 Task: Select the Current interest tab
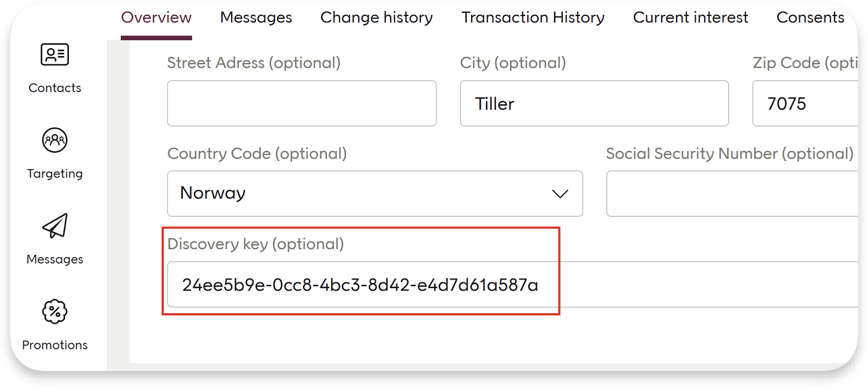pos(690,17)
